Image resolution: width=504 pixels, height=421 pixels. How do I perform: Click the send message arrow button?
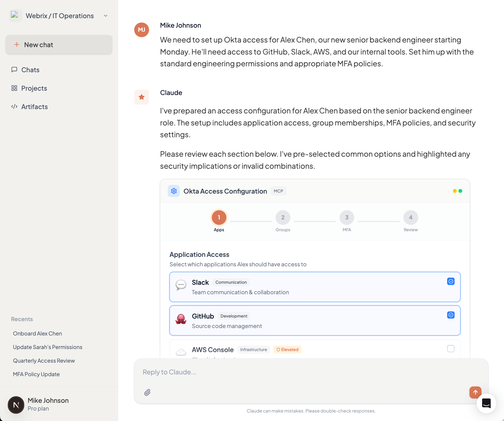pyautogui.click(x=475, y=392)
